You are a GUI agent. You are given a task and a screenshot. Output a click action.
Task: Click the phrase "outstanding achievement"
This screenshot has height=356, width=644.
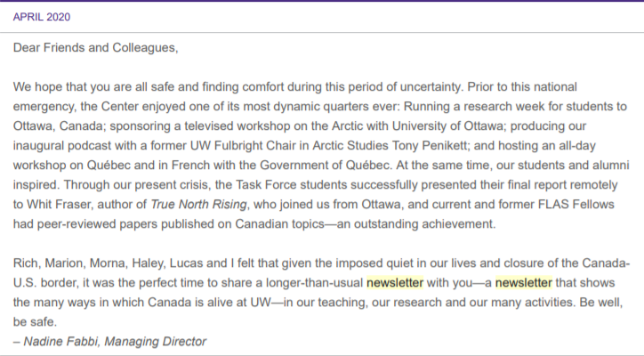coord(424,224)
